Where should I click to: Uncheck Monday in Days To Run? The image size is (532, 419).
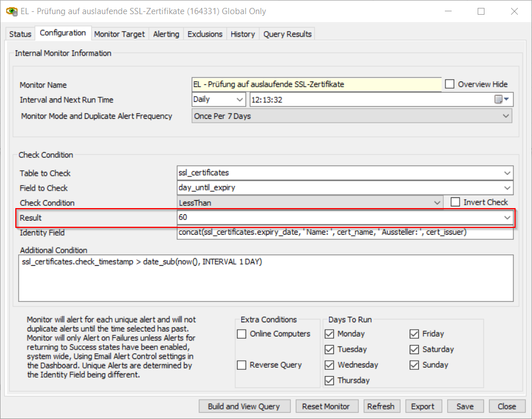click(x=329, y=334)
